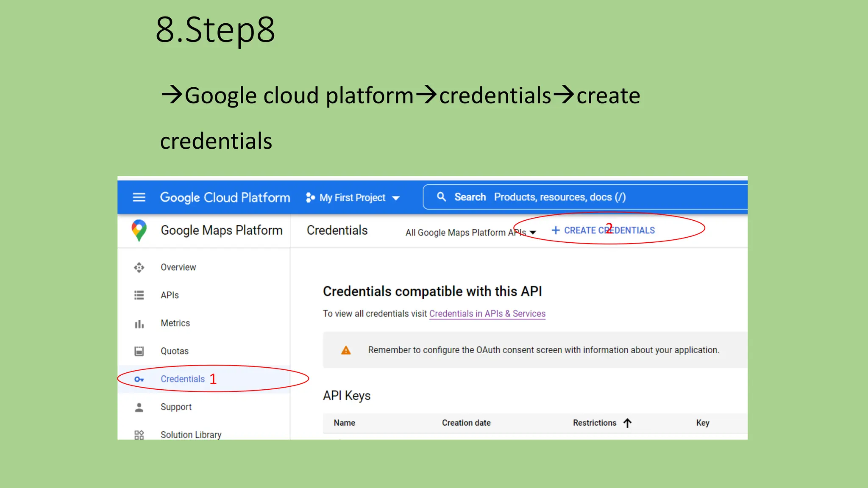Click the Credentials compatible with this API heading
The width and height of the screenshot is (868, 488).
pyautogui.click(x=432, y=291)
